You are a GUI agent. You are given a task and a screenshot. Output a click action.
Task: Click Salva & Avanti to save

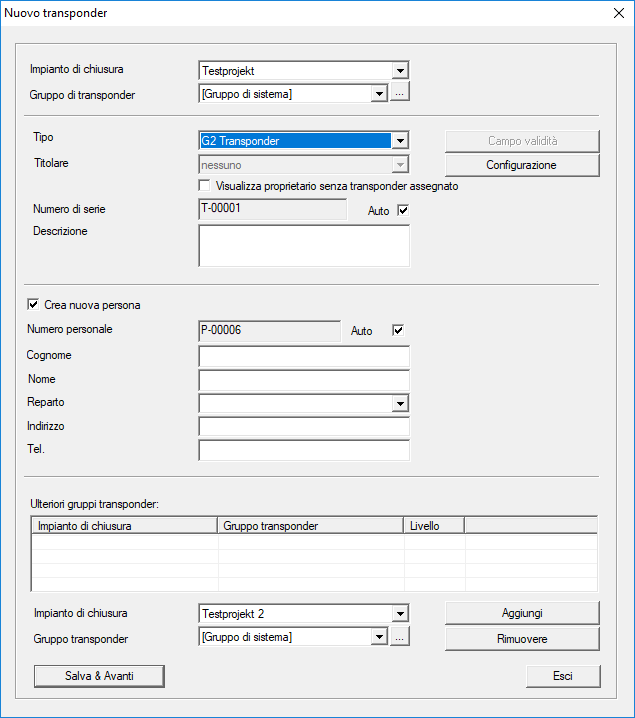coord(99,676)
